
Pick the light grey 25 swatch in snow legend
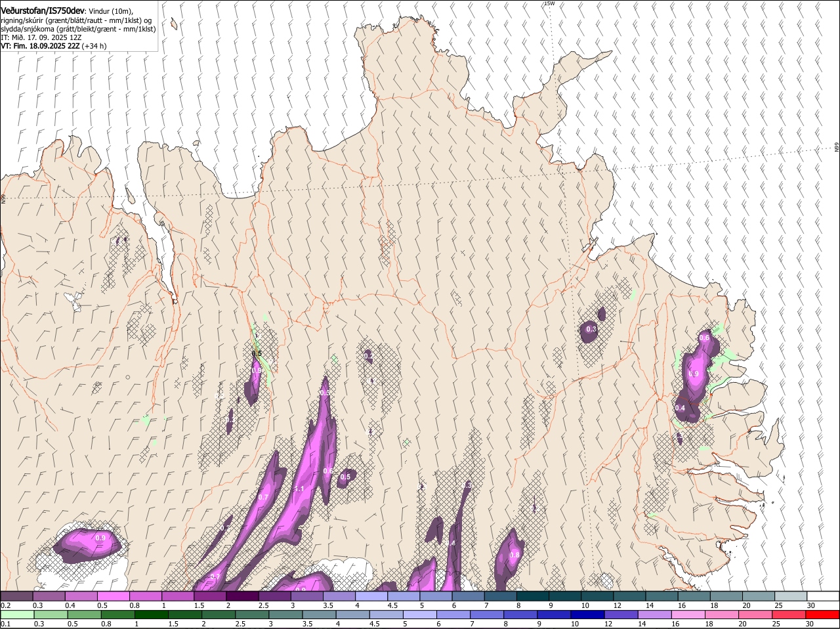point(791,596)
